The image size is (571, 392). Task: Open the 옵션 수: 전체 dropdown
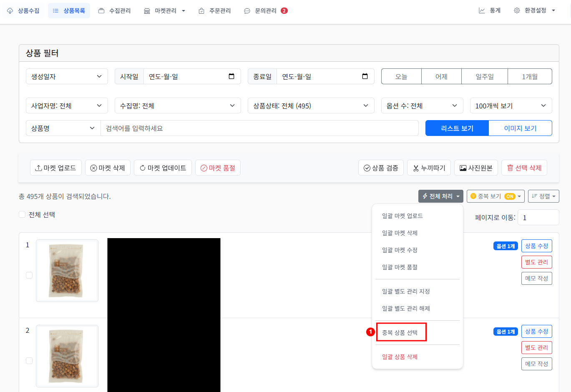click(422, 106)
